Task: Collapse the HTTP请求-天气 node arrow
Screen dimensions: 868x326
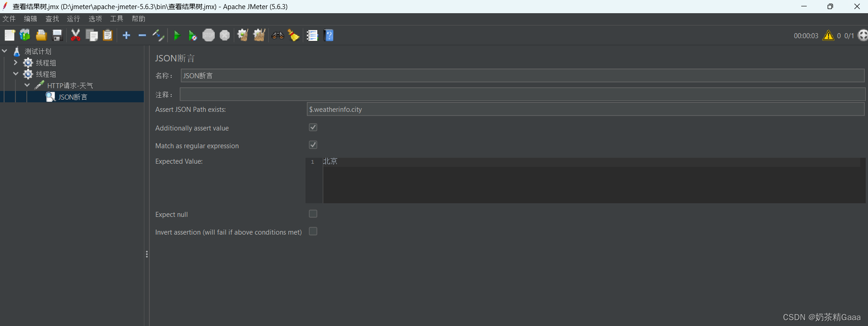Action: 27,85
